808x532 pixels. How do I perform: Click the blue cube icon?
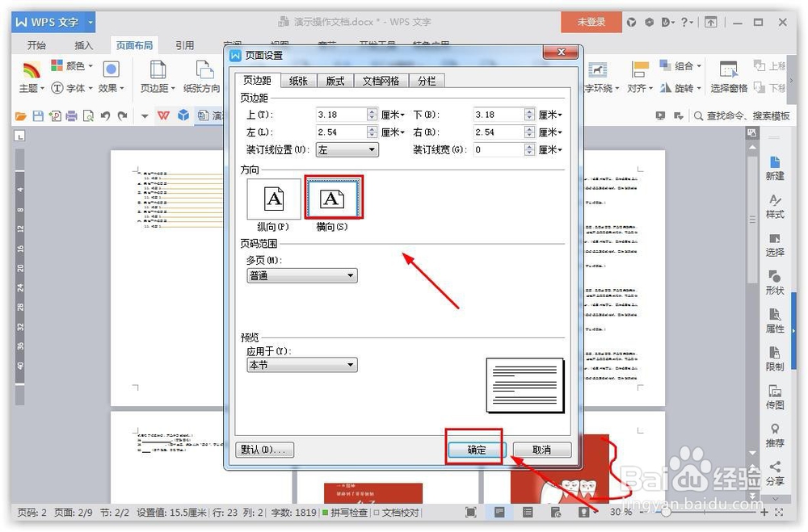(183, 115)
